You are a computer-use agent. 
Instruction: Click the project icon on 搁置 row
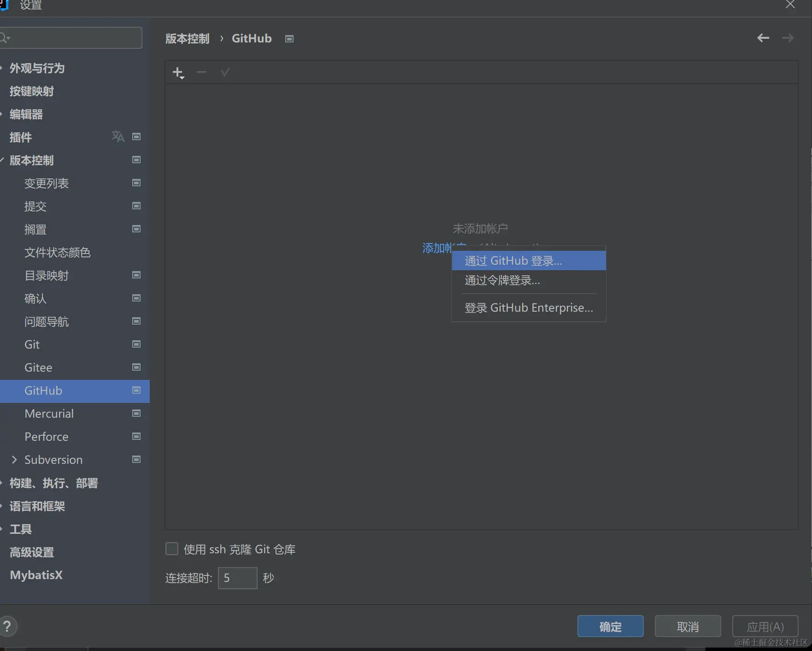coord(136,229)
